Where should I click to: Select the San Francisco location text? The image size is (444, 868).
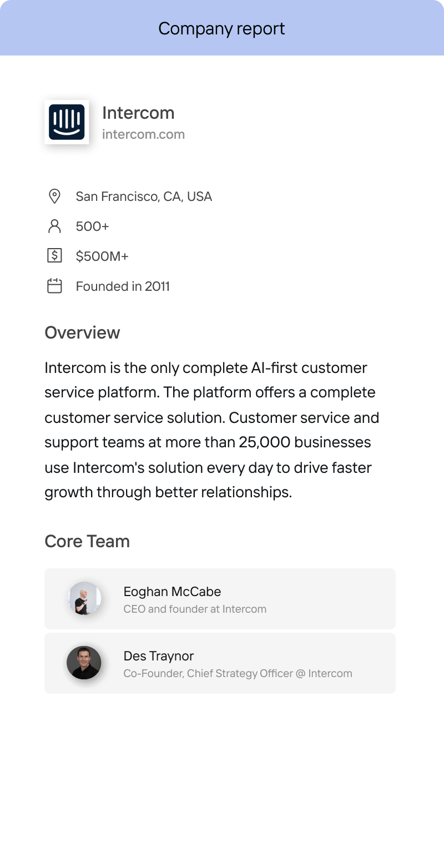[x=144, y=196]
